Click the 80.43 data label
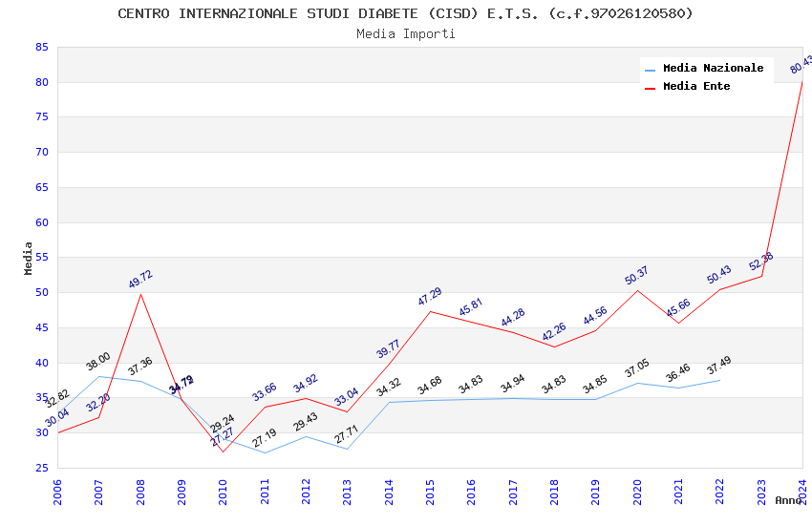This screenshot has width=812, height=525. point(801,64)
